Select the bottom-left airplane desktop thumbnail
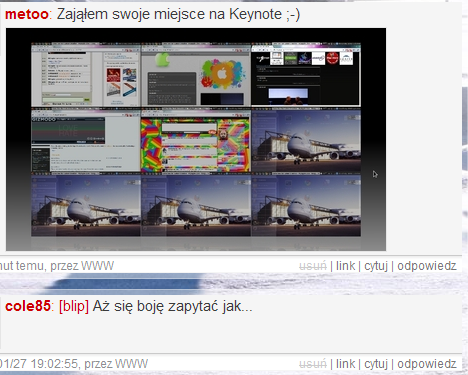 (x=86, y=206)
